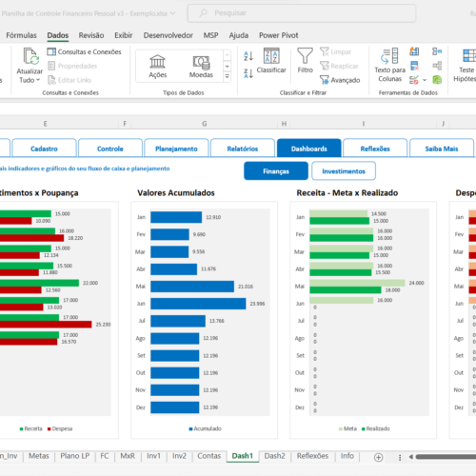Viewport: 476px width, 476px height.
Task: Expand the full data types gallery
Action: point(228,76)
